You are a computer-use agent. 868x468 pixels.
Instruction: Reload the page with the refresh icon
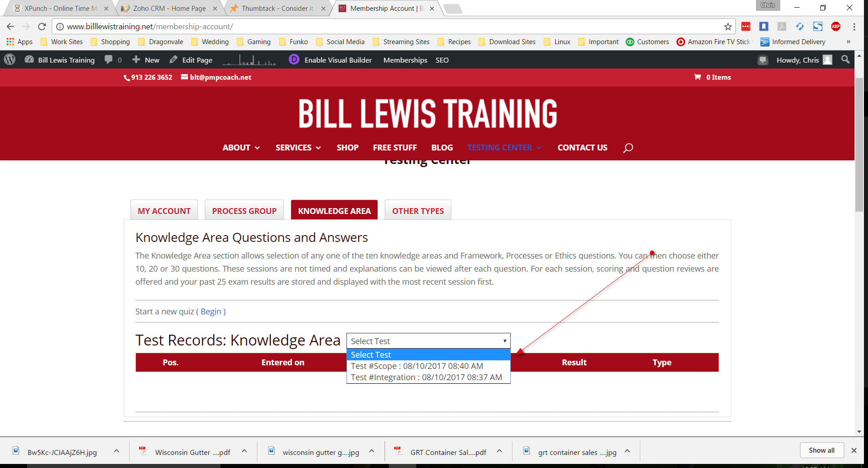(x=42, y=27)
